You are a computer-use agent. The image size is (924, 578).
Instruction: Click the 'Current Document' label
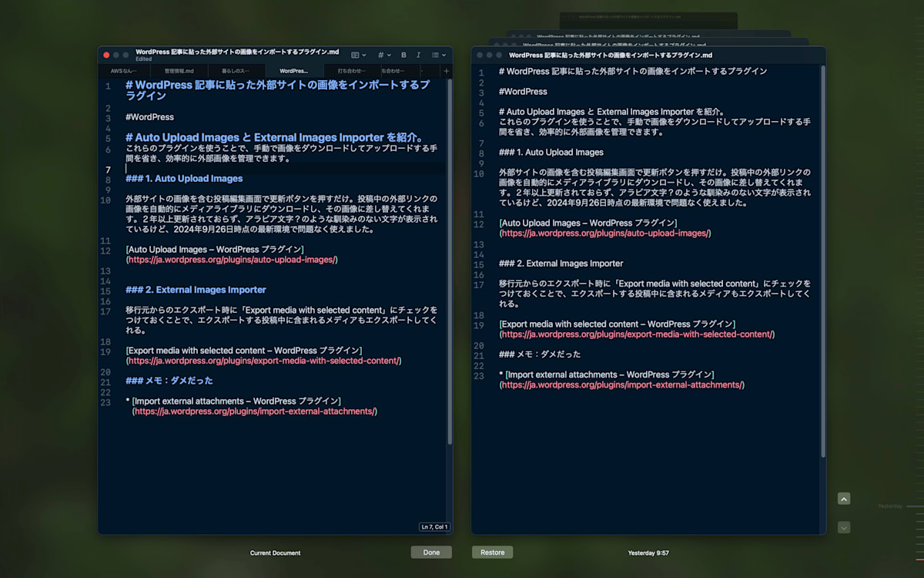(x=275, y=553)
